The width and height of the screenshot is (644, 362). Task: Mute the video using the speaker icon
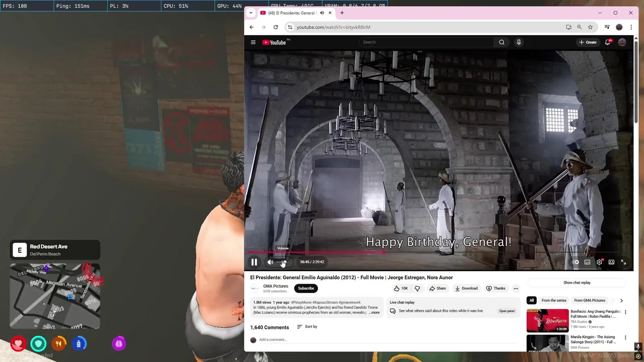click(x=270, y=262)
